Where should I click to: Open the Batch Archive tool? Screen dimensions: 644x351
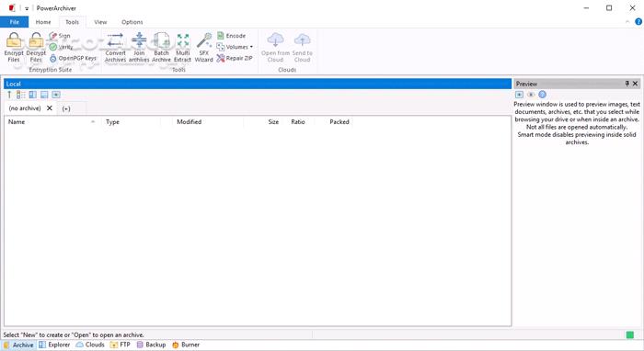coord(161,48)
